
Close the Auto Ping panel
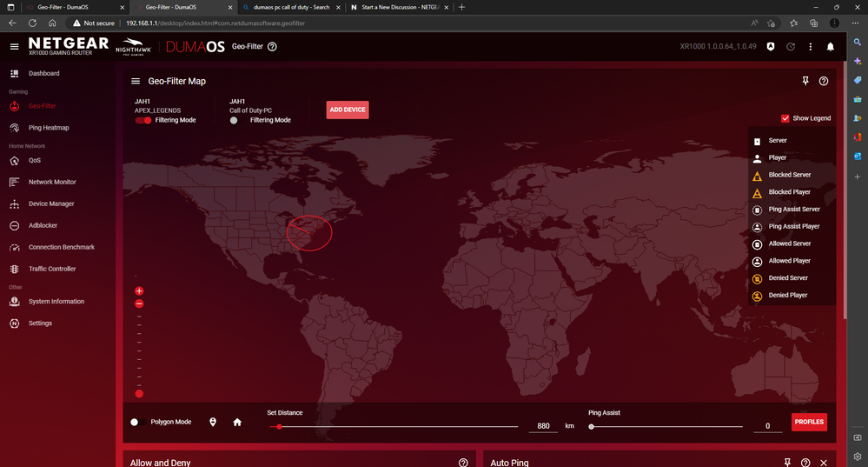(x=824, y=463)
